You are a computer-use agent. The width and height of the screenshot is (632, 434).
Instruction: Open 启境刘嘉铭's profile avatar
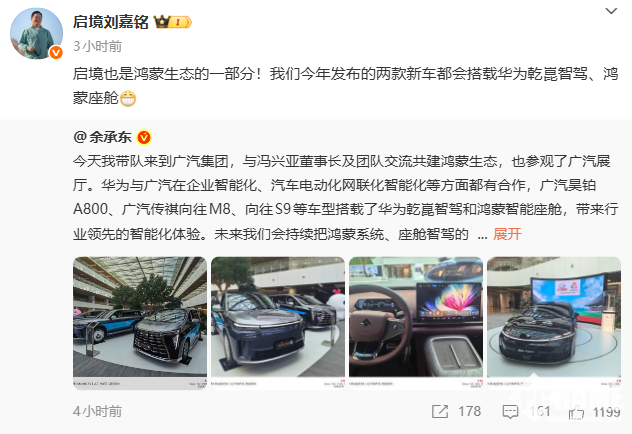[36, 33]
